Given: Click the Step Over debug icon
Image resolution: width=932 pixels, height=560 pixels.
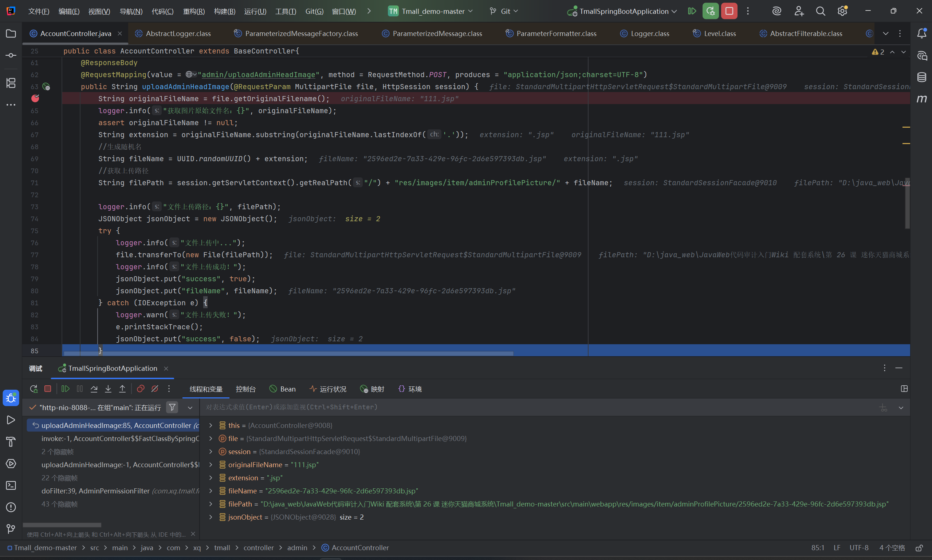Looking at the screenshot, I should click(x=94, y=389).
